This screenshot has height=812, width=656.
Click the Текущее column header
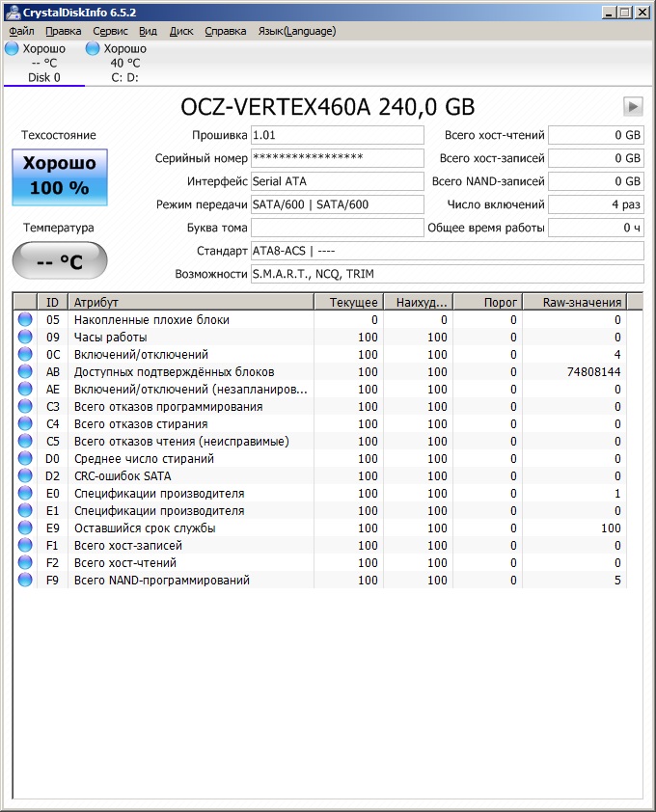pyautogui.click(x=348, y=302)
